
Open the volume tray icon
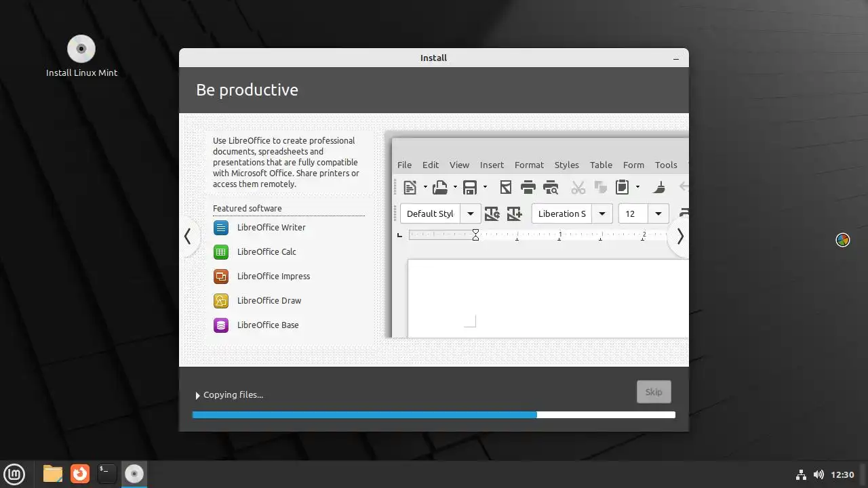[x=818, y=474]
